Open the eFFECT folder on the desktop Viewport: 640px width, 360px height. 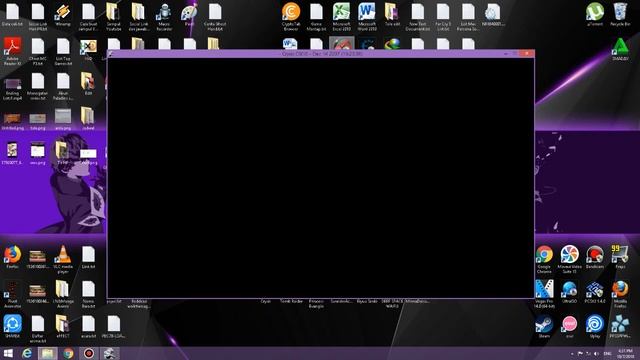tap(63, 327)
